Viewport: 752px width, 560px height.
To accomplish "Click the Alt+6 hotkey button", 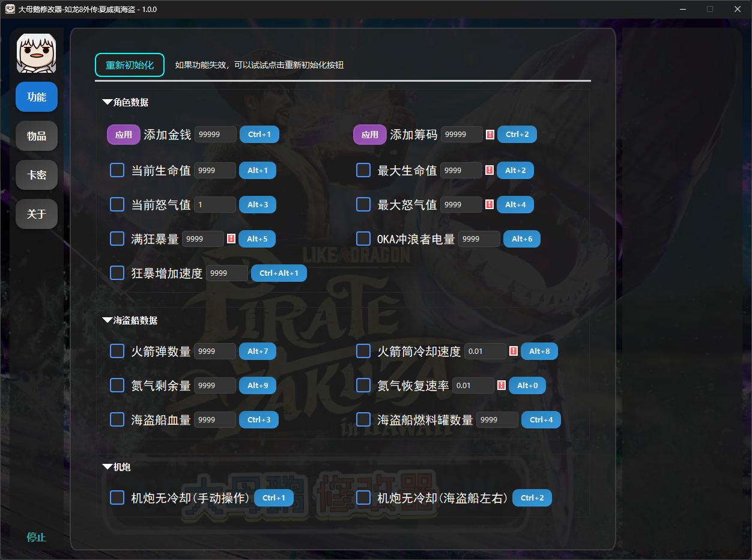I will 522,239.
